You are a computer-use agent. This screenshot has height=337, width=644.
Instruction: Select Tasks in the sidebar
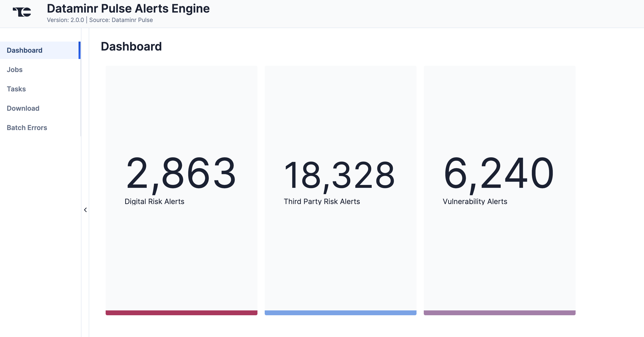pos(16,89)
